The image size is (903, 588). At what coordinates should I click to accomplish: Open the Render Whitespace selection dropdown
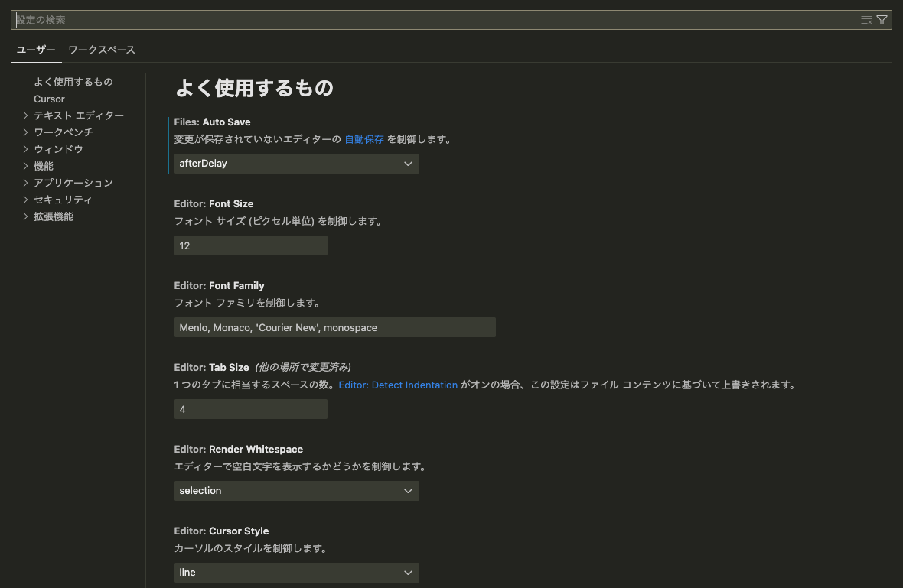[296, 491]
